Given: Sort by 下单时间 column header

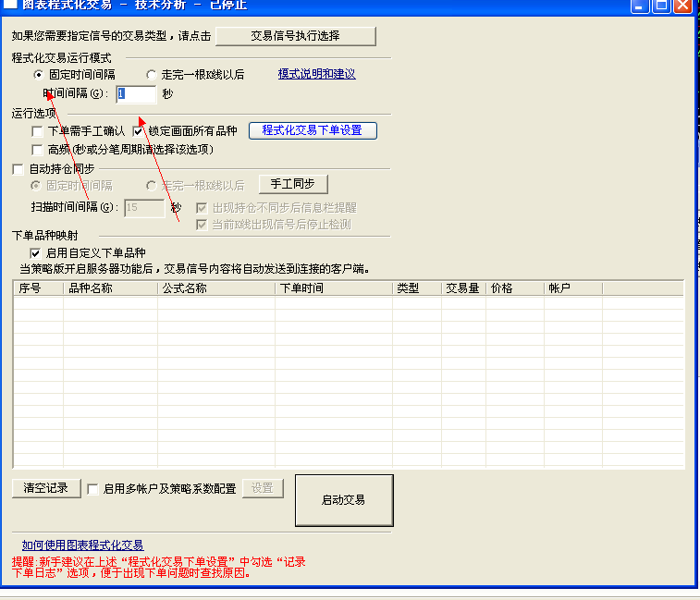Looking at the screenshot, I should tap(334, 288).
